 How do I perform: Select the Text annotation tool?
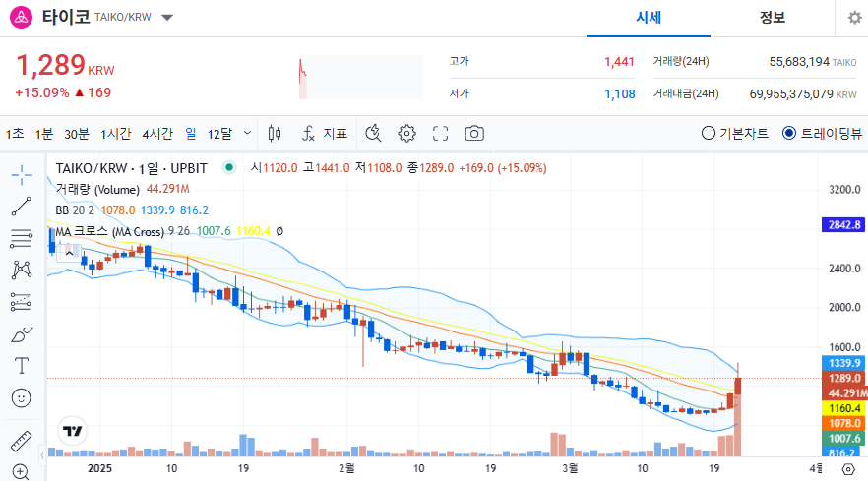click(22, 366)
